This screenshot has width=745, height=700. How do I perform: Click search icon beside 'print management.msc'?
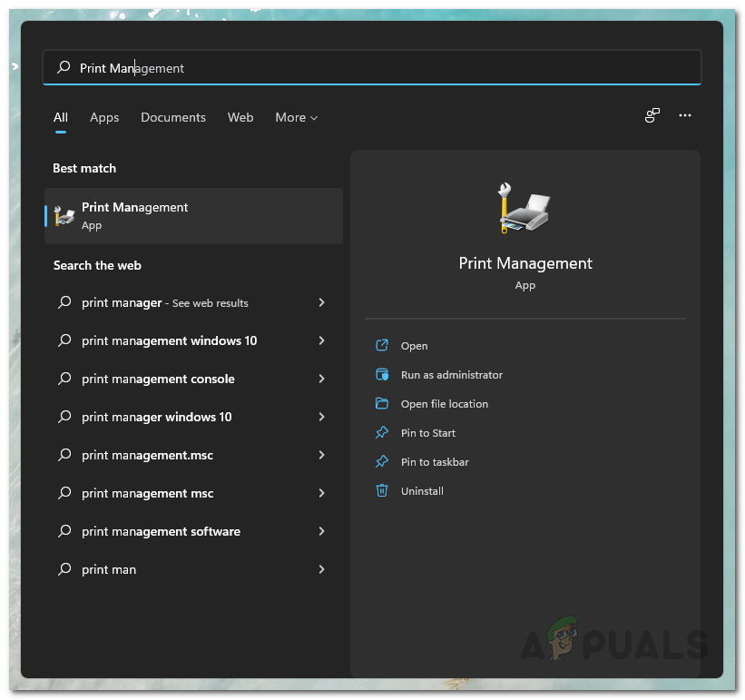tap(64, 455)
